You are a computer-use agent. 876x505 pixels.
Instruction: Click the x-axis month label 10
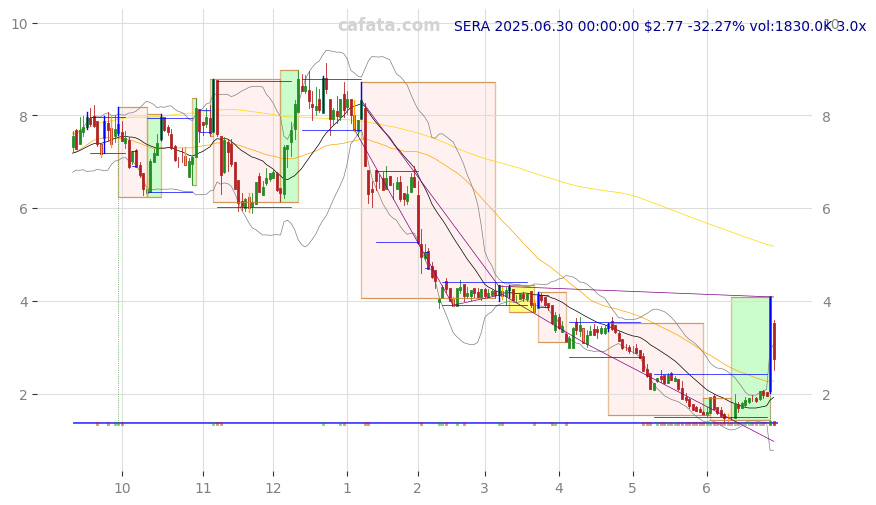click(122, 488)
